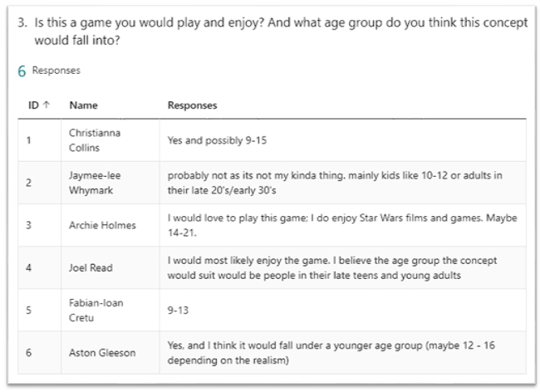The image size is (540, 392).
Task: Click the Aston Gleeson name cell
Action: [102, 352]
